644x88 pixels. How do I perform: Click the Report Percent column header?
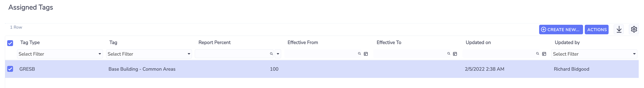[x=214, y=42]
